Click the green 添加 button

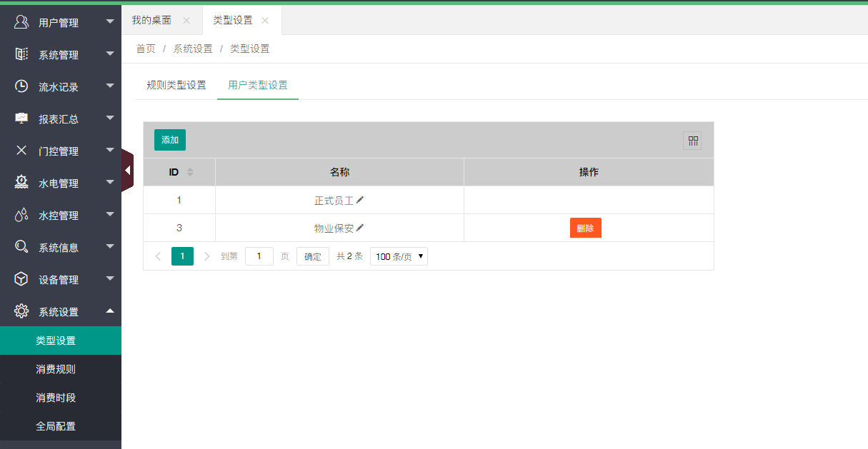pos(170,140)
